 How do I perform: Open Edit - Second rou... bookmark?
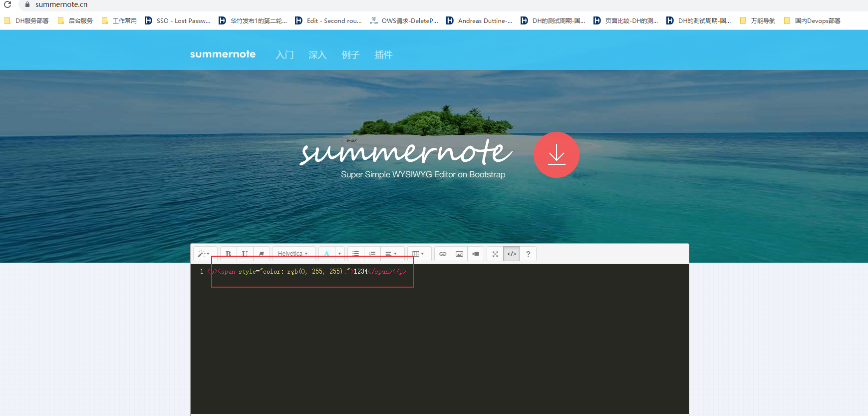328,20
